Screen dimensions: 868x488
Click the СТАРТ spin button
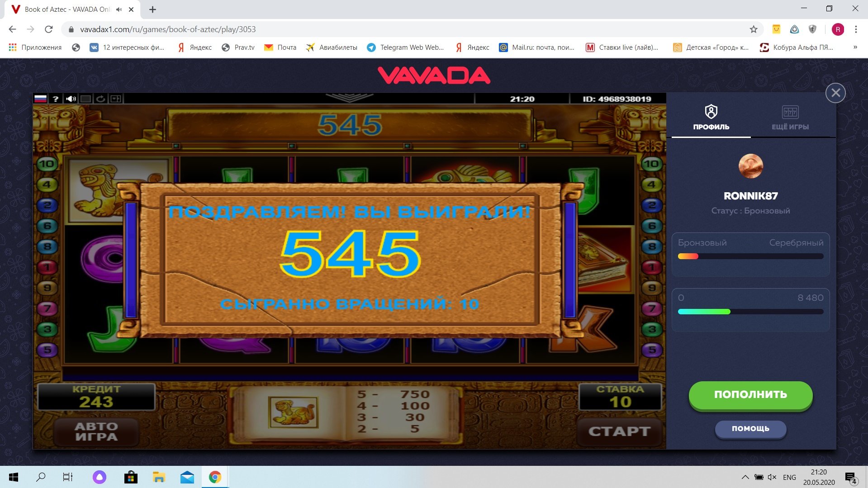tap(620, 431)
